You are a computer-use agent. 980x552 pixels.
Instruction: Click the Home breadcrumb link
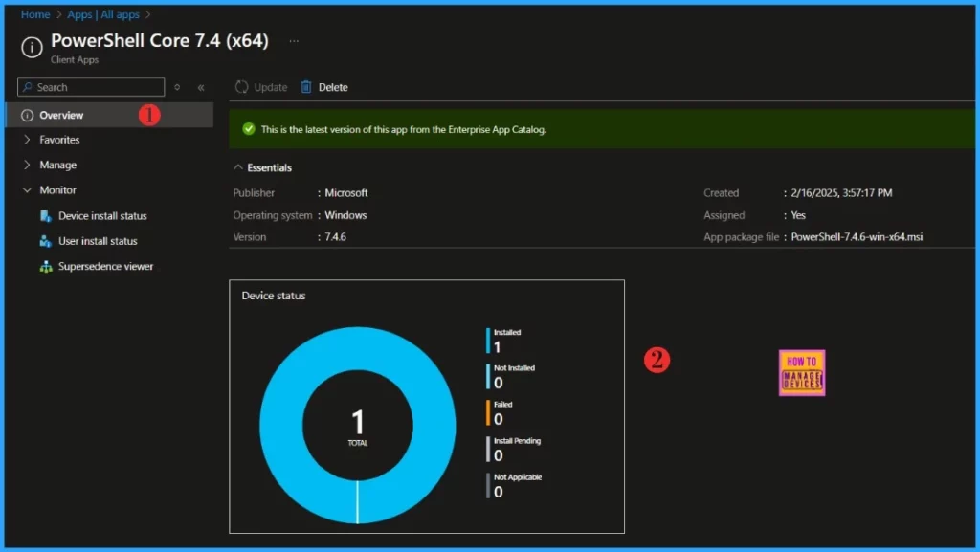pos(35,14)
